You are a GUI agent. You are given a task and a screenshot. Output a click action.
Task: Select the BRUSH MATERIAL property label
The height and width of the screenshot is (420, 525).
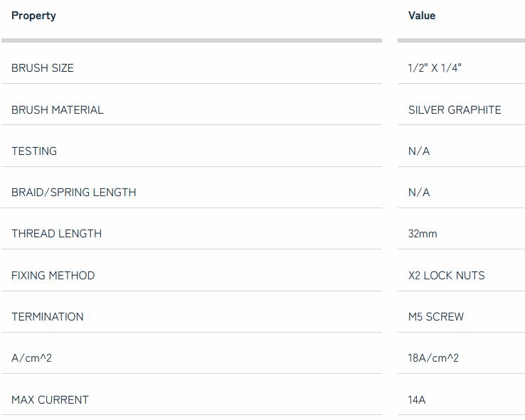click(x=58, y=110)
